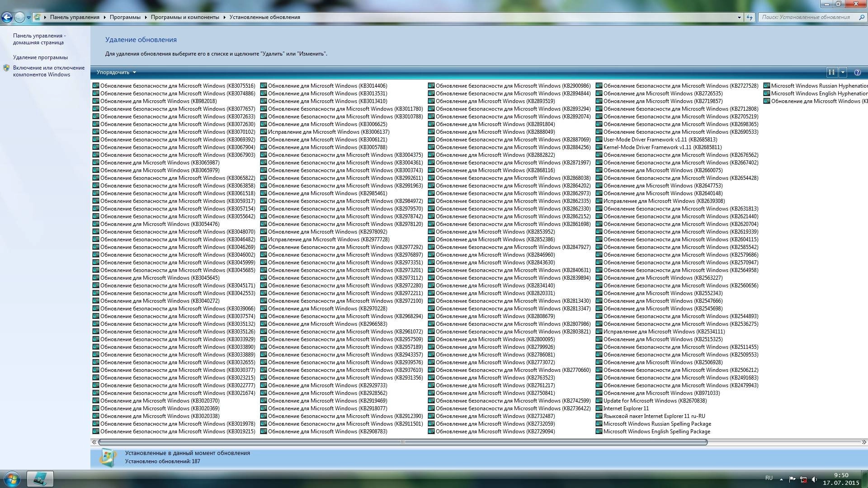Select 'Update for Microsoft Windows (KB2670838)'
The width and height of the screenshot is (868, 488).
point(651,401)
